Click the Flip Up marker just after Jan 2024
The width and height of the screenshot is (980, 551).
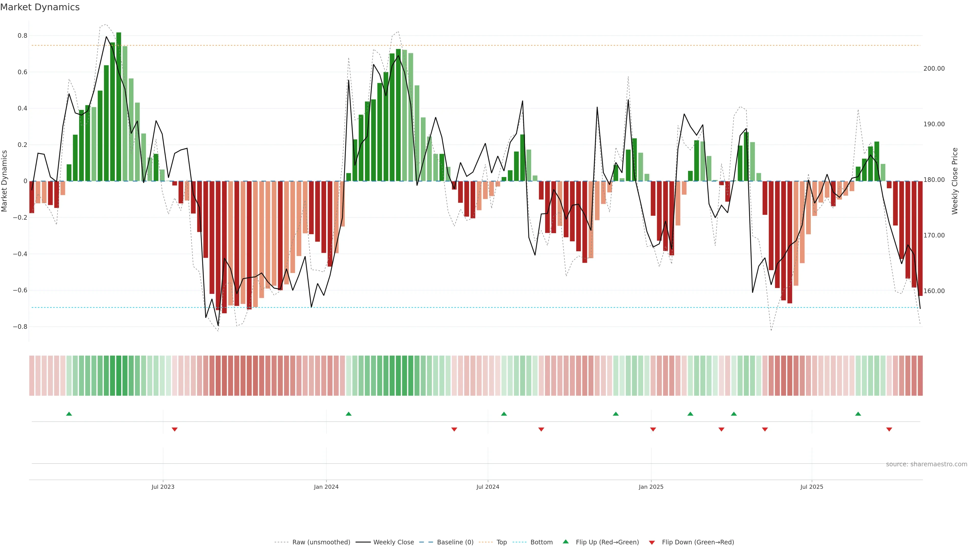348,414
